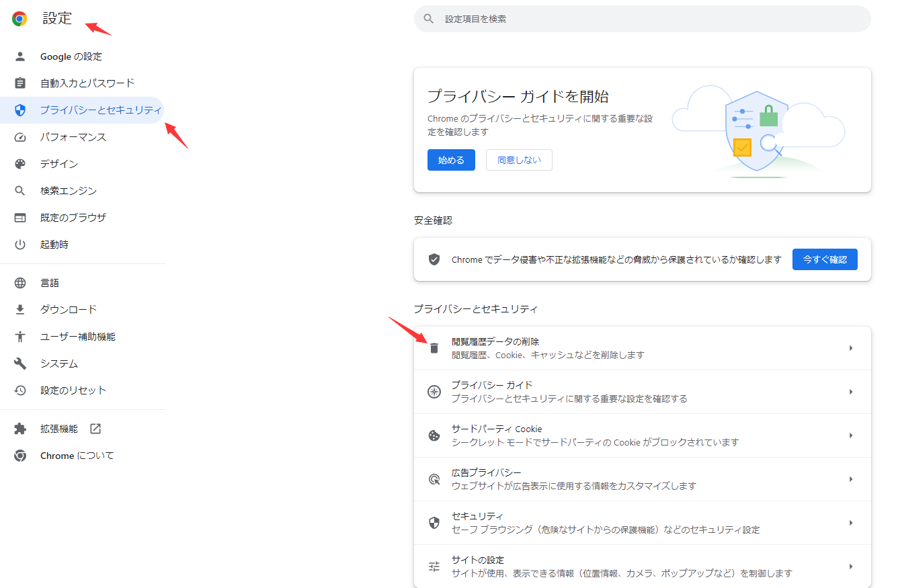This screenshot has height=588, width=898.
Task: Expand the セキュリティ row arrow
Action: point(851,523)
